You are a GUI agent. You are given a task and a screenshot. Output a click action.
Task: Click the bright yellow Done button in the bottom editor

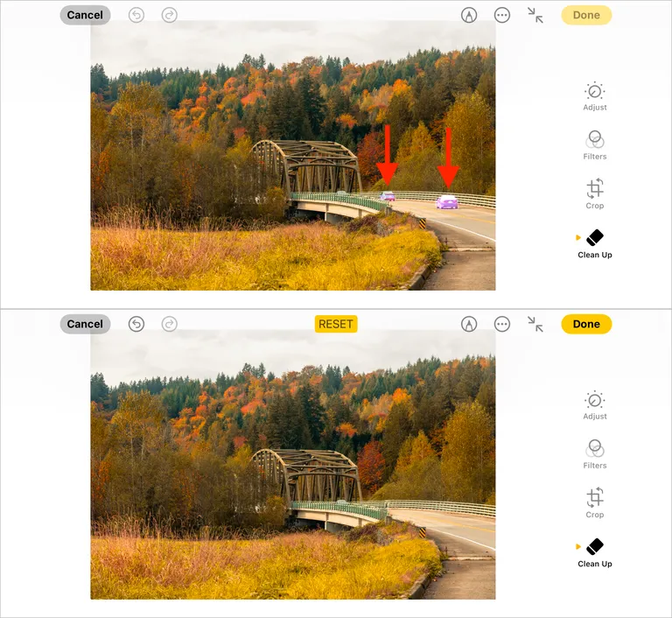click(x=586, y=324)
